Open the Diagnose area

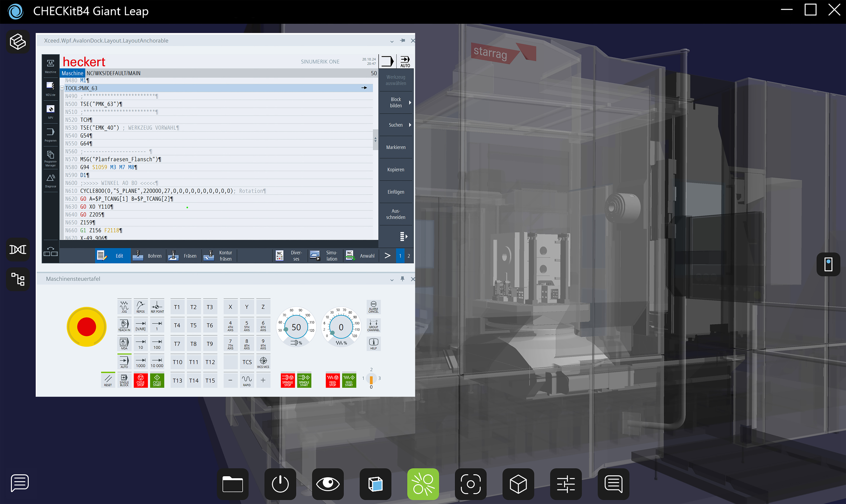pyautogui.click(x=51, y=181)
